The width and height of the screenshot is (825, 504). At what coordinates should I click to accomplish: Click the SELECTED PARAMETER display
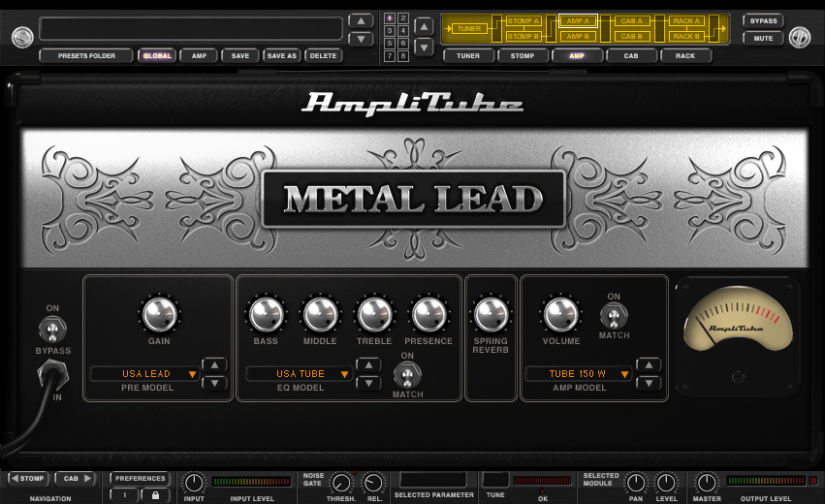click(433, 480)
